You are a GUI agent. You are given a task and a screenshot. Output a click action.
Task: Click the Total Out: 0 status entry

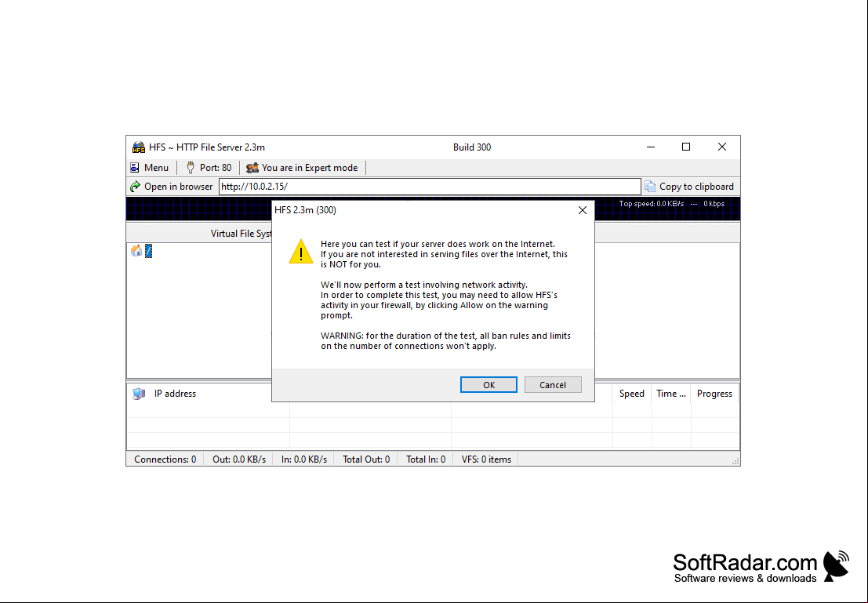pyautogui.click(x=366, y=460)
